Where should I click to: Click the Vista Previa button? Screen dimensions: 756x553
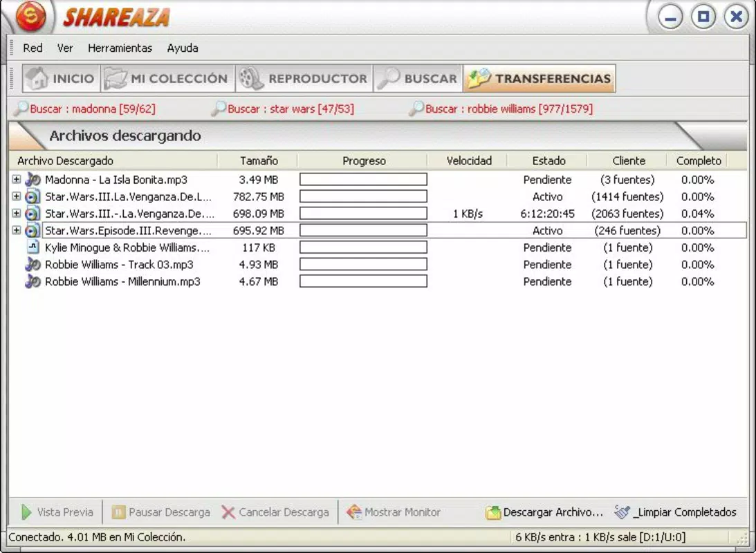point(57,512)
